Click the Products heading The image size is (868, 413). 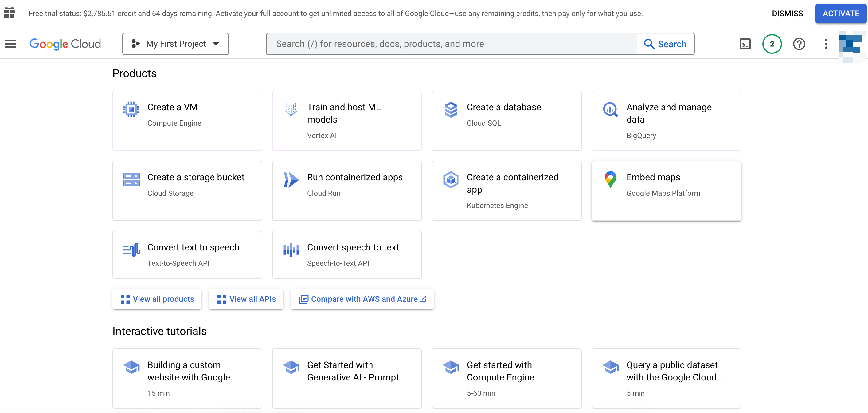tap(135, 73)
